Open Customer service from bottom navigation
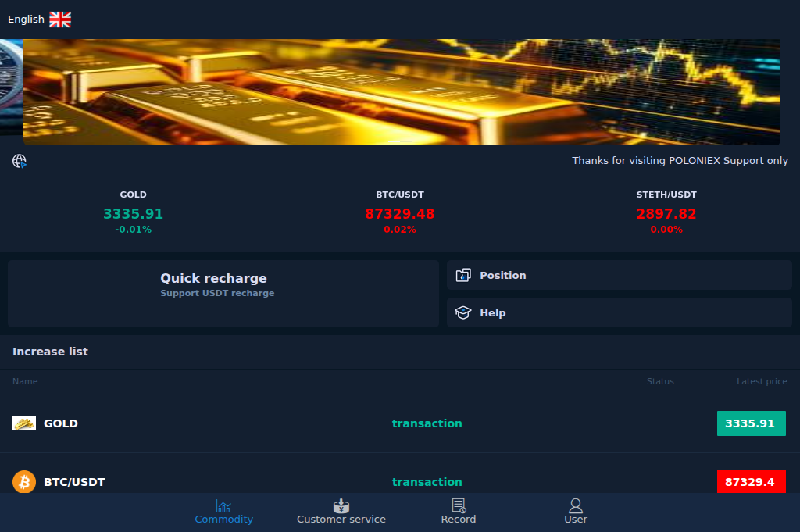800x532 pixels. [x=341, y=512]
